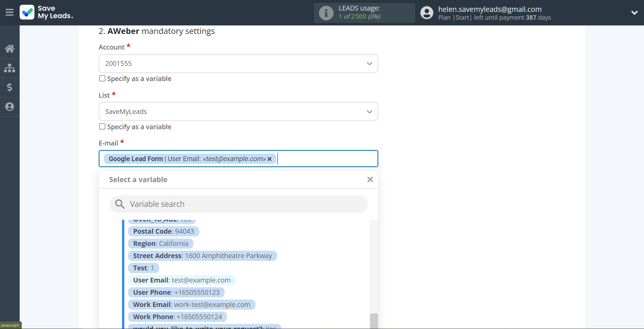Close the Select a variable panel
Screen dimensions: 644x329
point(370,179)
